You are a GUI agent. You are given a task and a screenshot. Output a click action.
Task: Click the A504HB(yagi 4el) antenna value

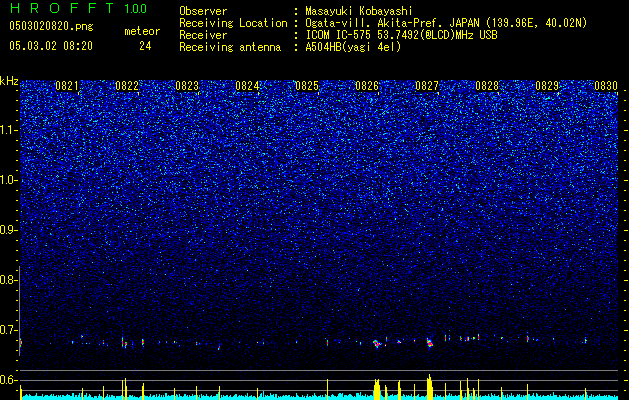click(353, 47)
